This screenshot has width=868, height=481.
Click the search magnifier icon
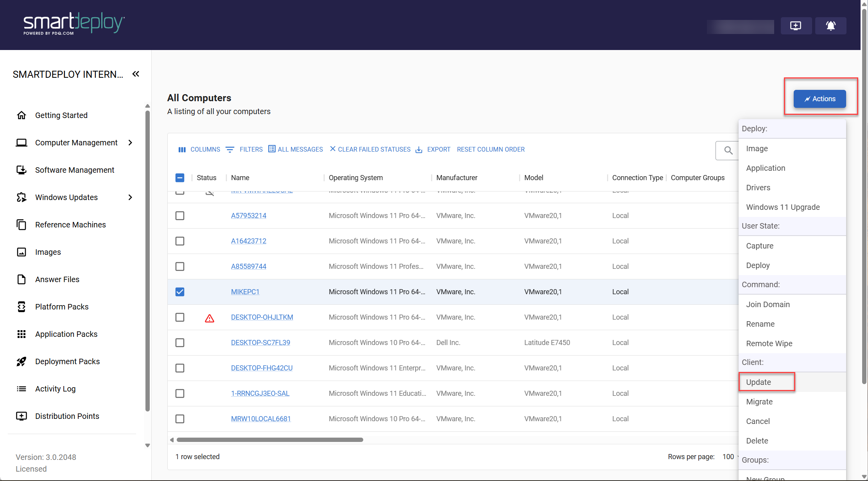pyautogui.click(x=728, y=150)
